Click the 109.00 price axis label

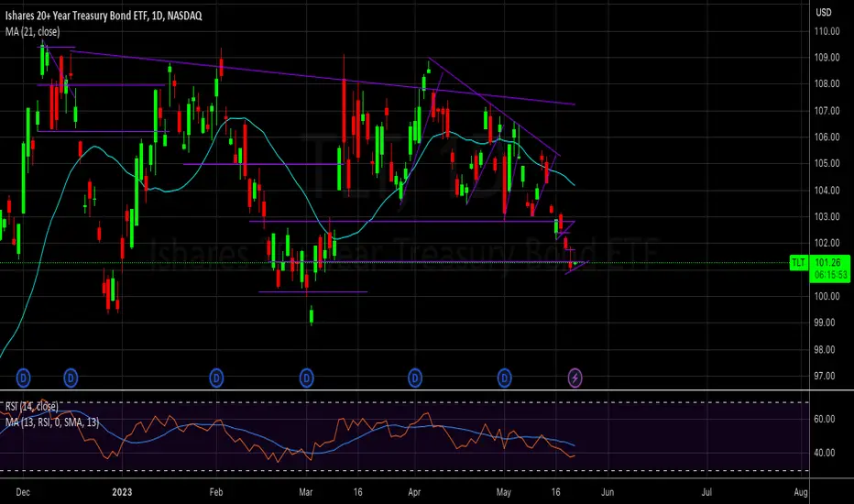827,58
